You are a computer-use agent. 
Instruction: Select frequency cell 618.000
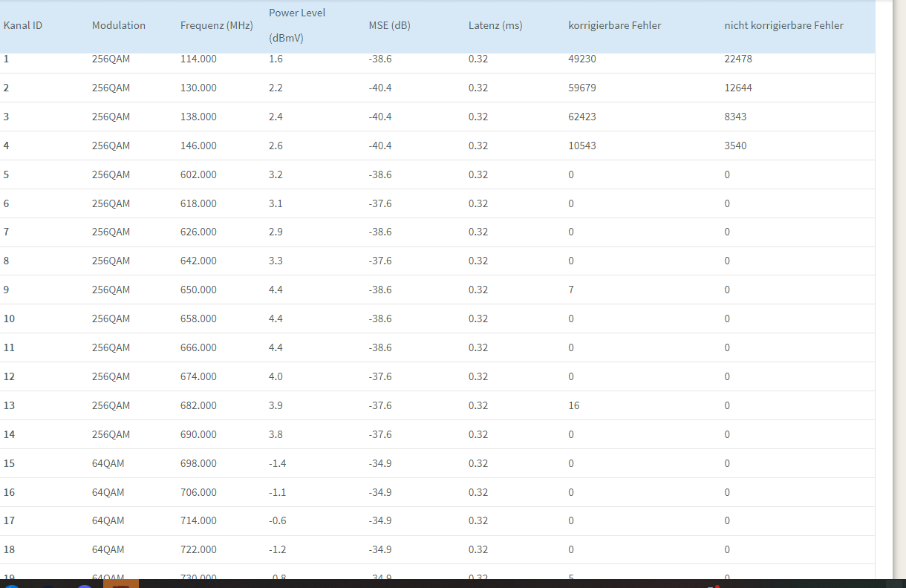coord(198,203)
